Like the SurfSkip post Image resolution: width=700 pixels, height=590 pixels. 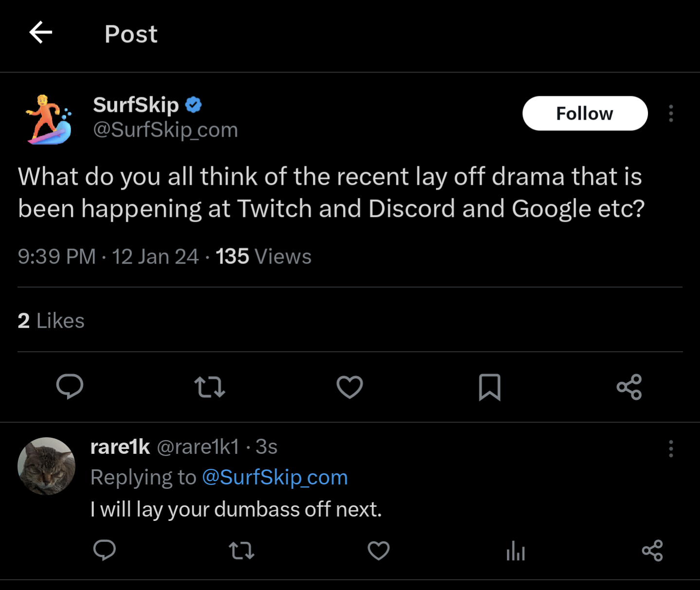tap(350, 387)
